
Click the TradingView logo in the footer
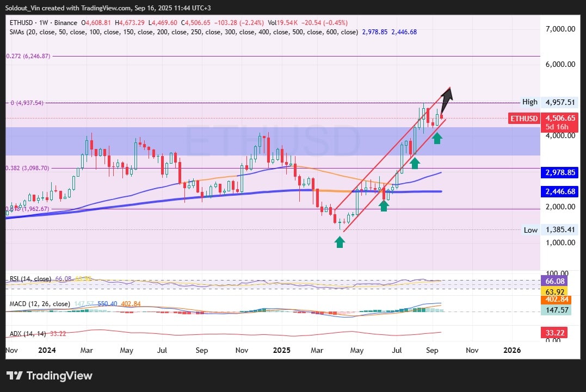pos(50,376)
